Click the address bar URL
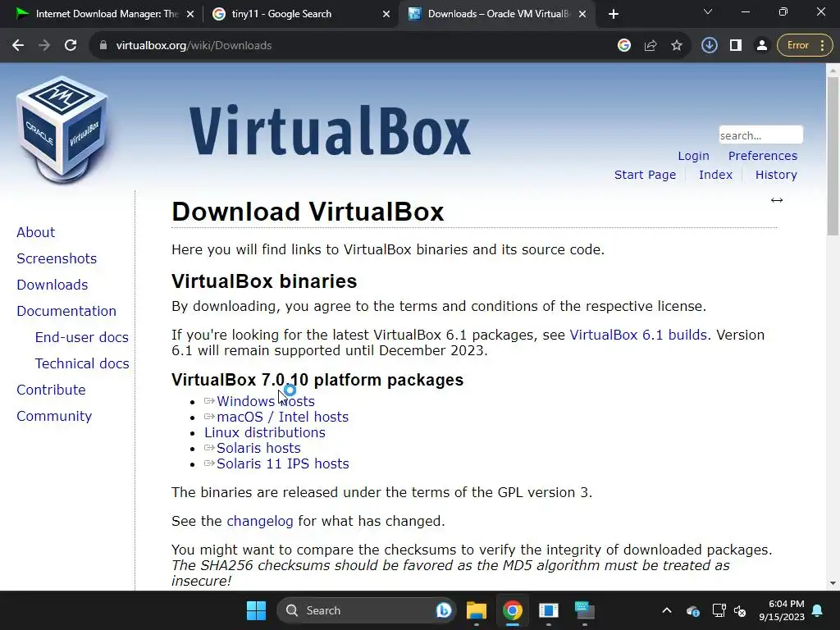Image resolution: width=840 pixels, height=630 pixels. coord(194,46)
